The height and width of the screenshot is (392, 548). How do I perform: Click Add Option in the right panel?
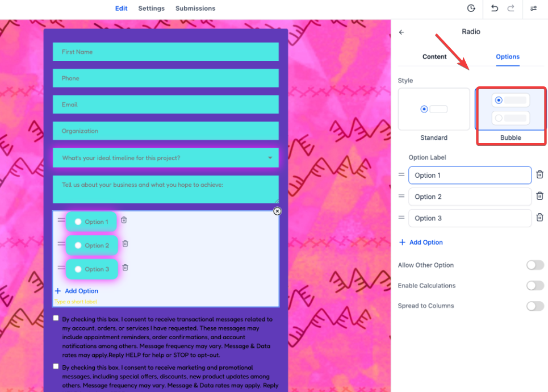click(x=421, y=243)
